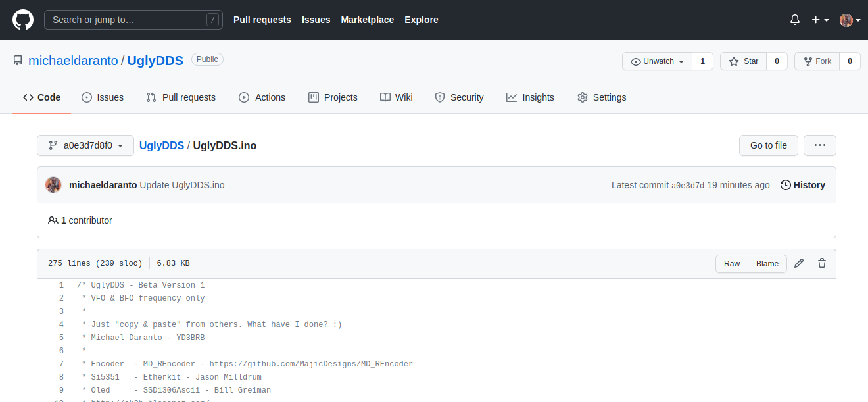Open the Insights tab

pyautogui.click(x=530, y=97)
